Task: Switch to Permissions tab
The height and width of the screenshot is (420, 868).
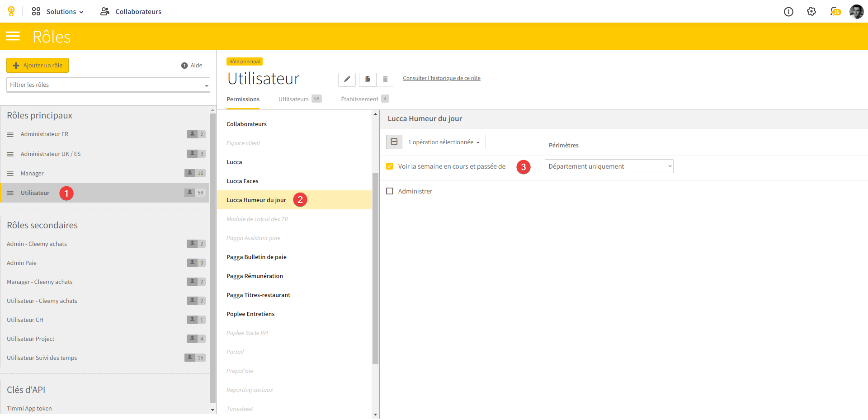Action: [x=243, y=99]
